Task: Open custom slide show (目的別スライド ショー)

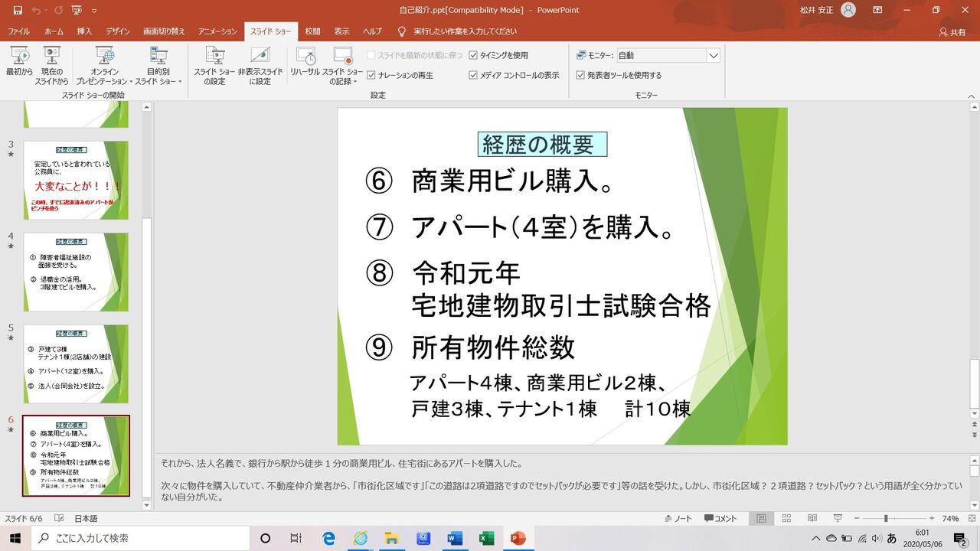Action: (x=158, y=66)
